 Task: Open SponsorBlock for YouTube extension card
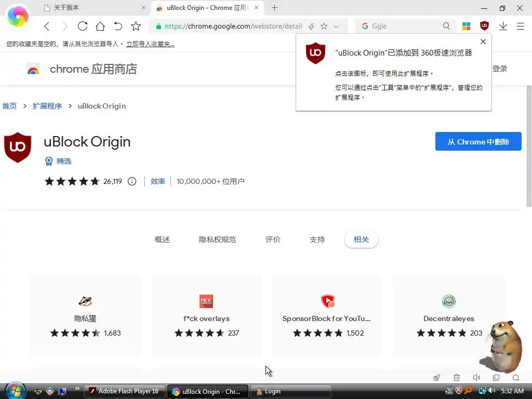tap(327, 315)
